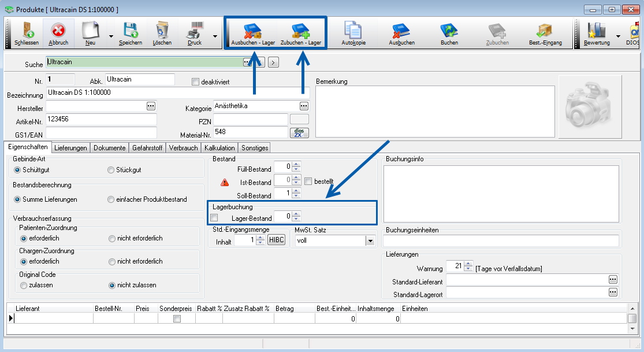The height and width of the screenshot is (352, 644).
Task: Click the HIBC button
Action: (x=277, y=240)
